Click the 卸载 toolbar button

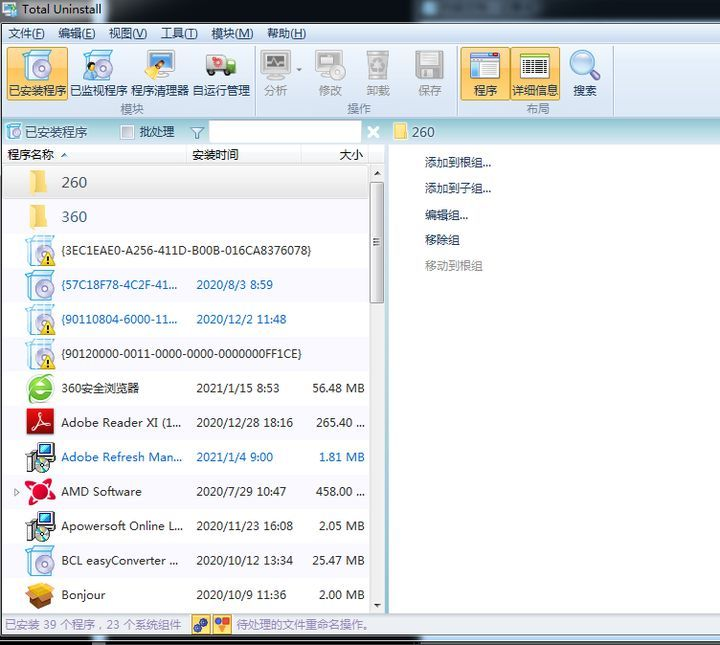[378, 73]
